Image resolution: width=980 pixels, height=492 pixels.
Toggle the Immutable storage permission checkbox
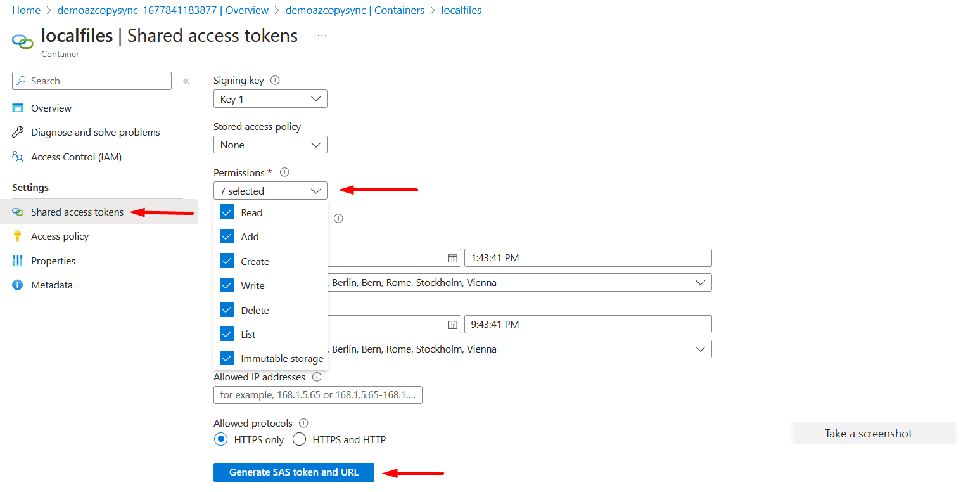[227, 358]
